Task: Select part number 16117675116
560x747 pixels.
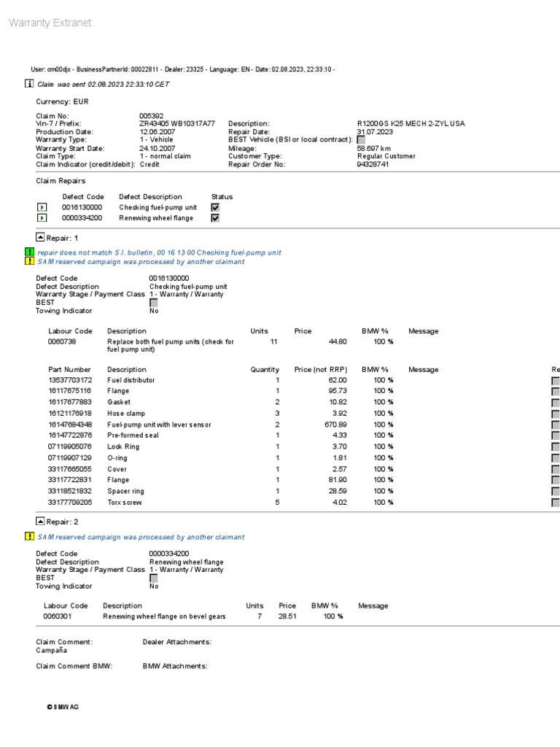Action: 69,391
